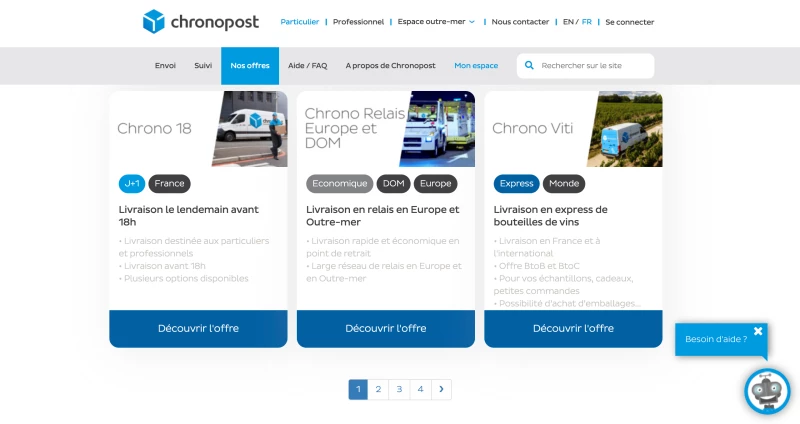Discover the Chrono Relais Europe offer
800x424 pixels.
(386, 329)
